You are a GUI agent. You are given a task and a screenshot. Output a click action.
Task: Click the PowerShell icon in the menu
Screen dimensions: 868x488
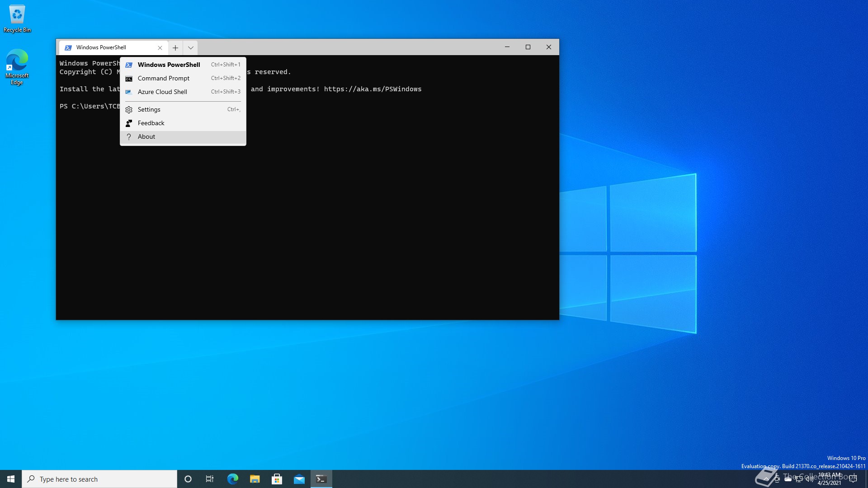click(129, 65)
